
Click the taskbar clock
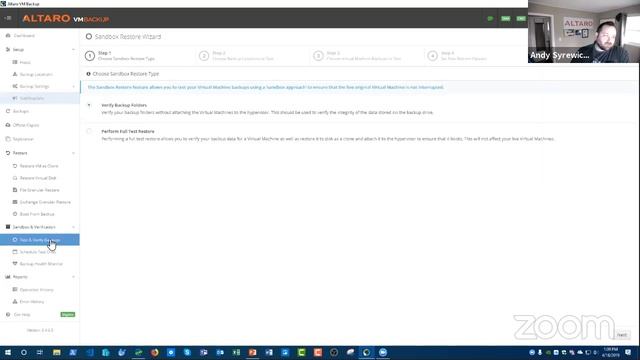[611, 352]
